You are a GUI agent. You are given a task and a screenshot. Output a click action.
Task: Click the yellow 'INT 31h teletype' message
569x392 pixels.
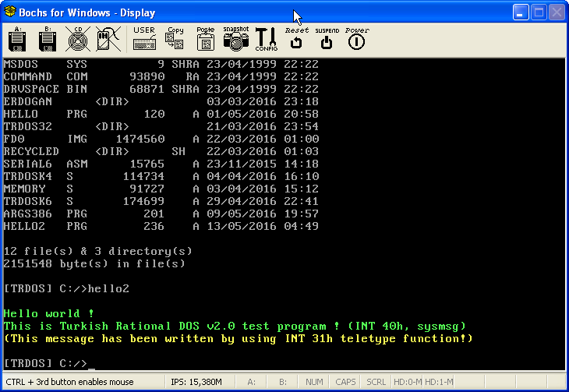click(x=239, y=339)
